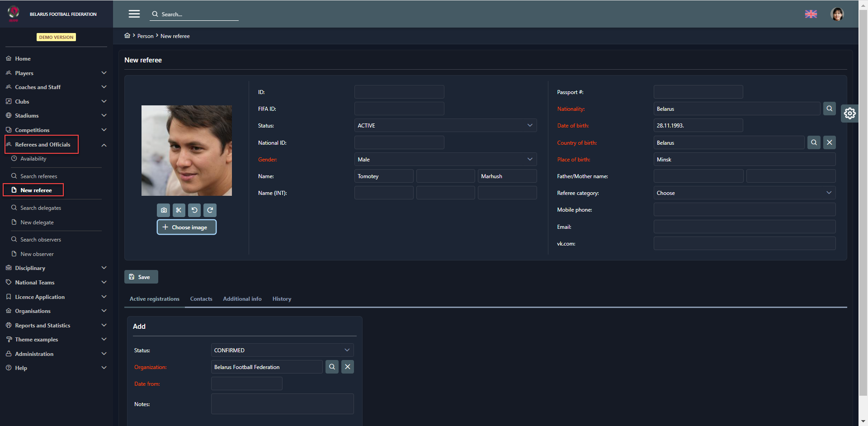Viewport: 868px width, 426px height.
Task: Open Search observers in the sidebar
Action: (40, 240)
